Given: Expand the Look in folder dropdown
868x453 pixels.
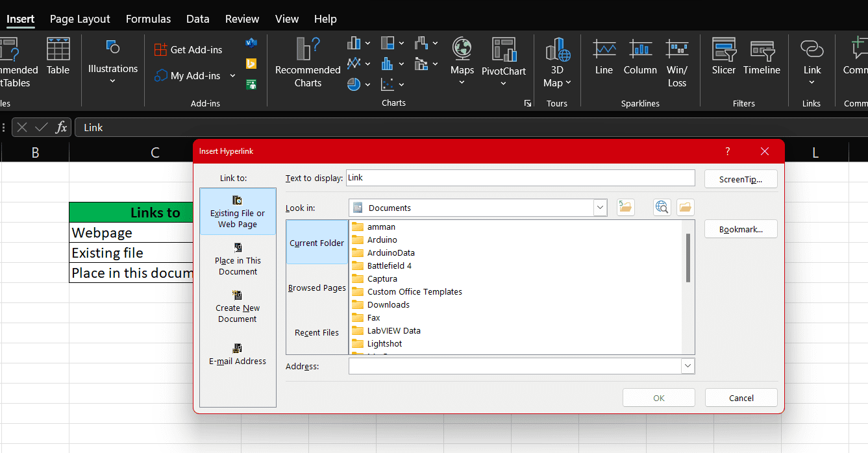Looking at the screenshot, I should coord(599,208).
